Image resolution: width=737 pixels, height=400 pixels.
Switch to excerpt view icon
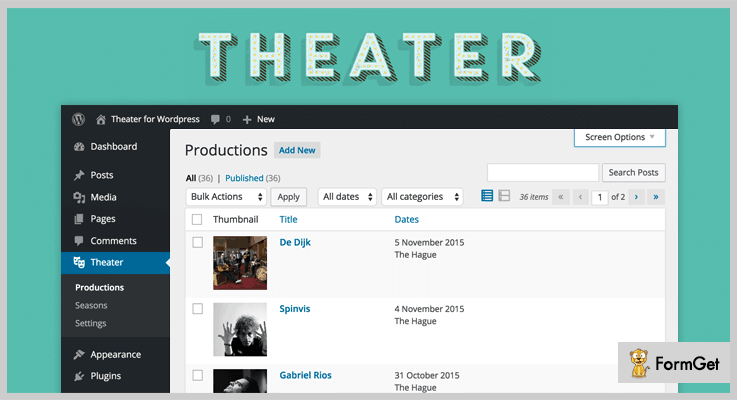(x=504, y=196)
